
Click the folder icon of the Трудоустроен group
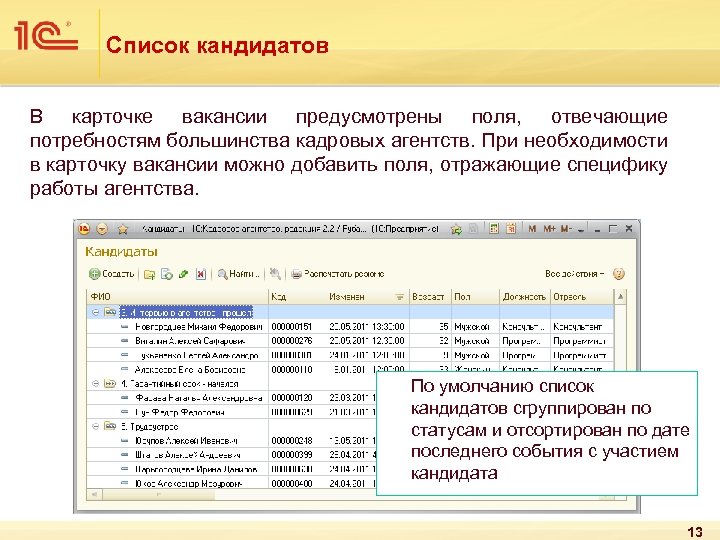pyautogui.click(x=110, y=426)
